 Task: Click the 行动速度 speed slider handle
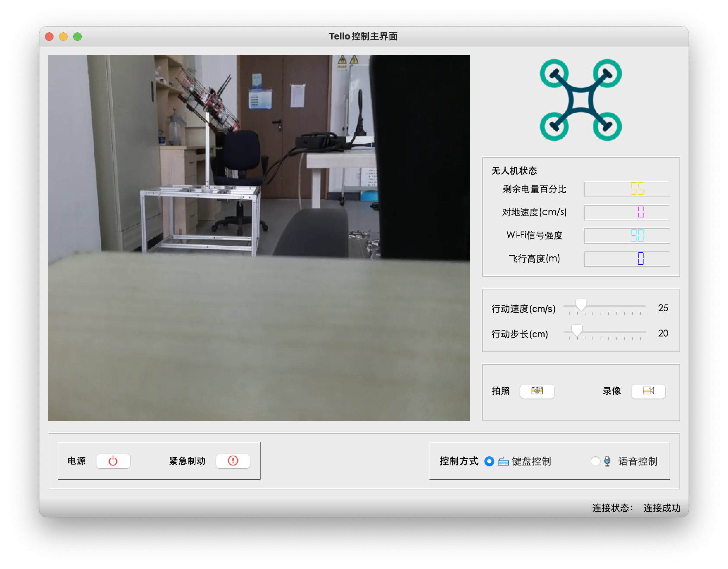tap(581, 305)
